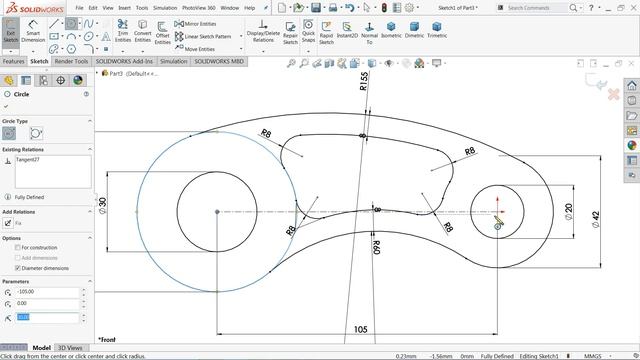
Task: Select the Polygon sketch tool
Action: click(x=71, y=49)
